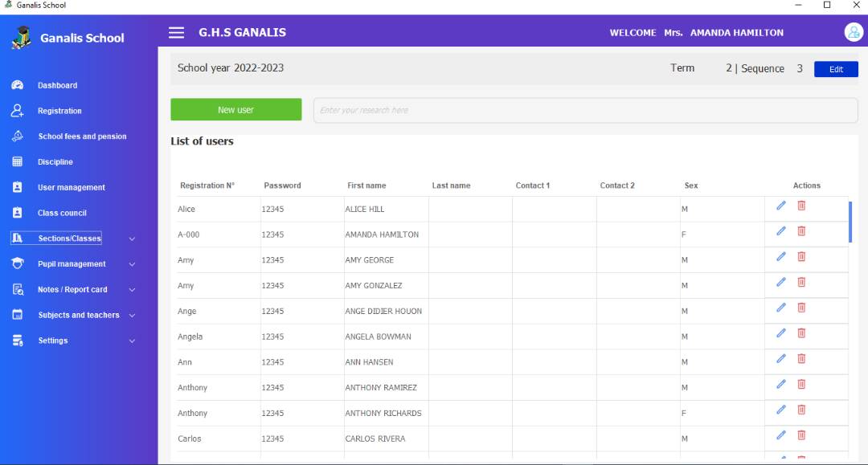Click the School fees icon in sidebar

[17, 136]
